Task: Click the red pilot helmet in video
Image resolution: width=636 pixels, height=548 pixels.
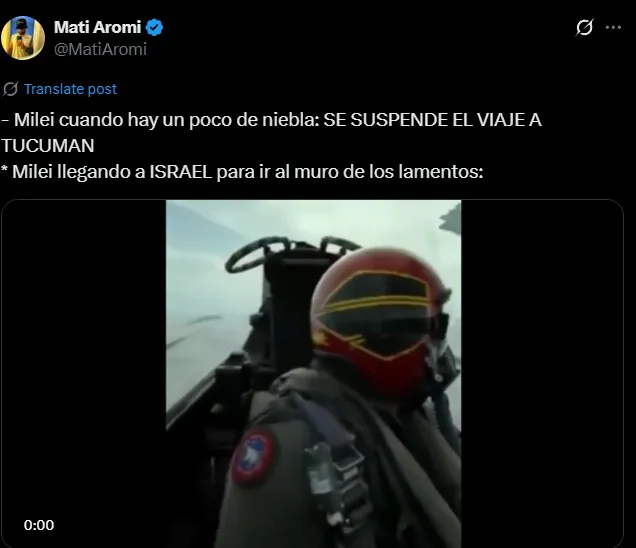Action: pyautogui.click(x=379, y=320)
